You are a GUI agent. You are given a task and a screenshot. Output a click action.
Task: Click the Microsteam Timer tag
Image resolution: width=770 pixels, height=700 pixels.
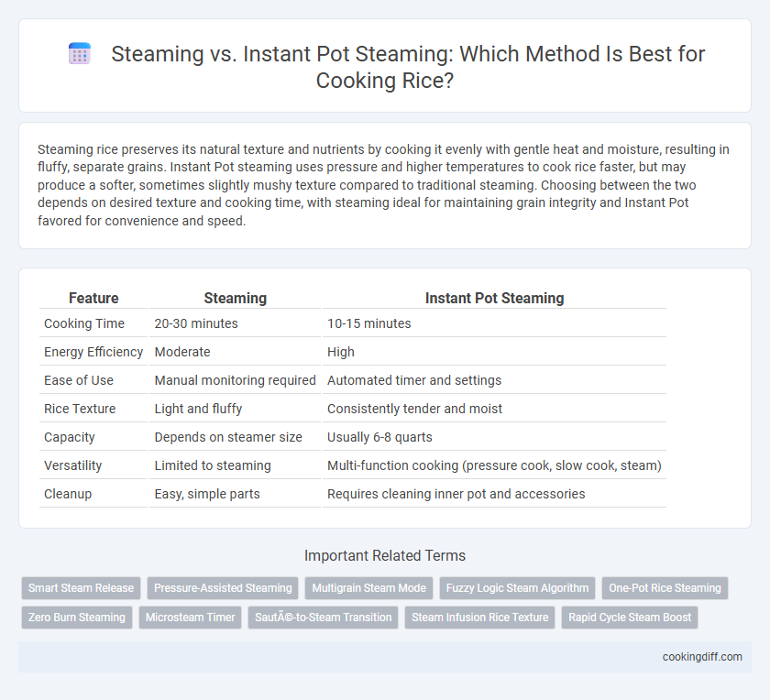pyautogui.click(x=191, y=618)
